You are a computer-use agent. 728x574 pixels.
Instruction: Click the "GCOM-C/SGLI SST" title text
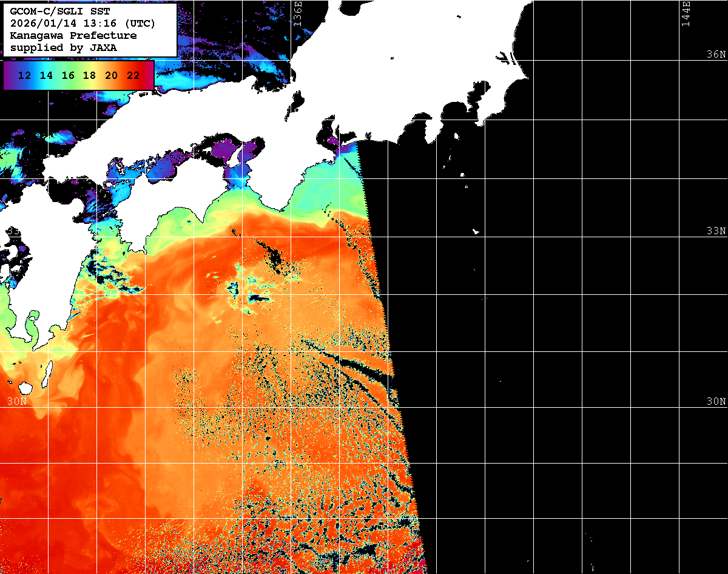coord(56,12)
